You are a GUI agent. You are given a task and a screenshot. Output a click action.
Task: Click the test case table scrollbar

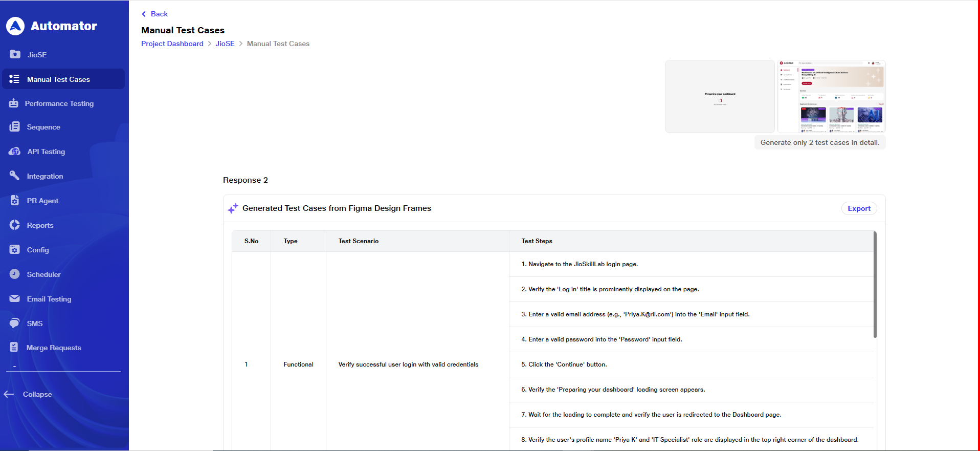click(875, 285)
